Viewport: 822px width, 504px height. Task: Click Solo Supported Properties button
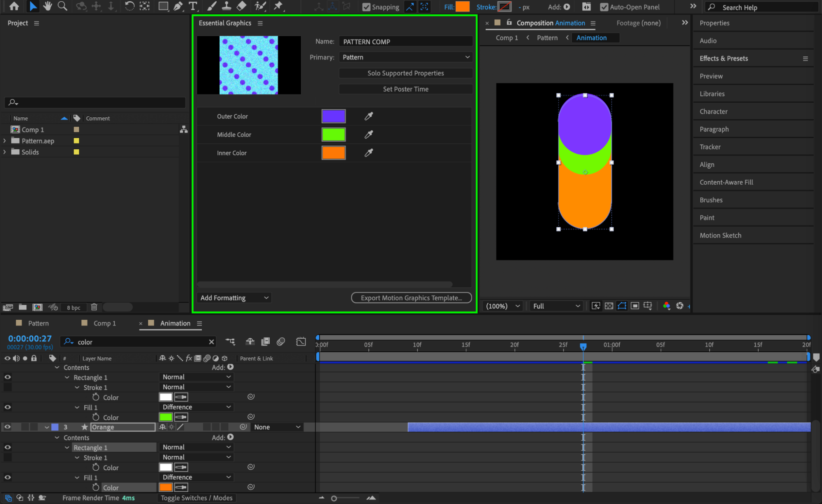405,73
